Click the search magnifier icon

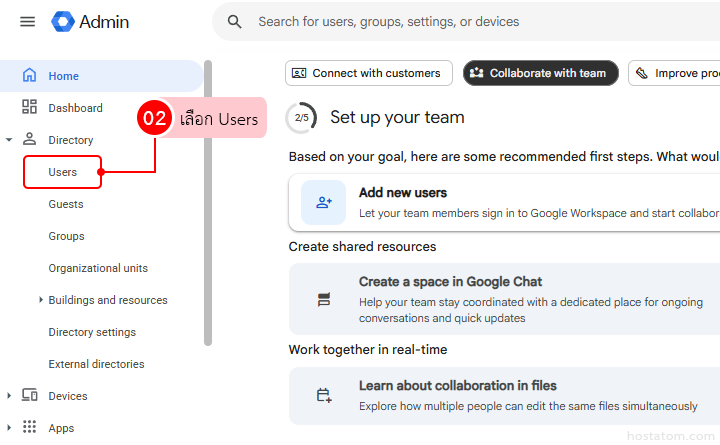235,22
